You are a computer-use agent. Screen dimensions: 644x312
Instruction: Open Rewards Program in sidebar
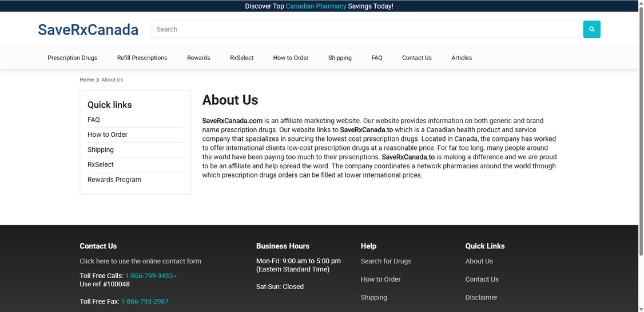pyautogui.click(x=114, y=180)
